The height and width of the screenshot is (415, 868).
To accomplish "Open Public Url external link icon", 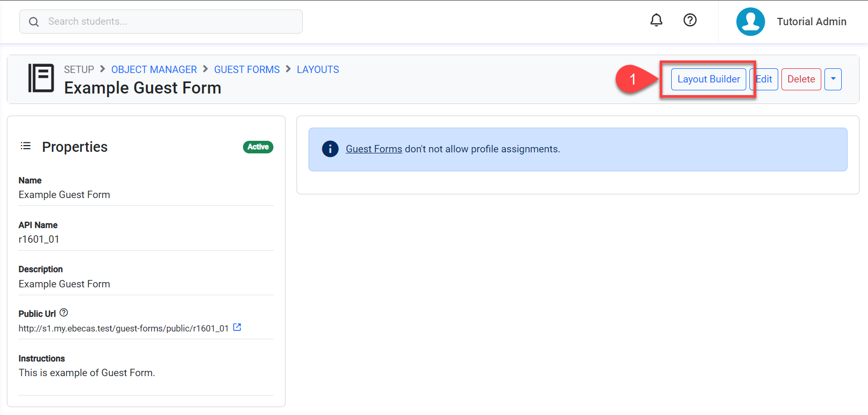I will click(x=237, y=327).
